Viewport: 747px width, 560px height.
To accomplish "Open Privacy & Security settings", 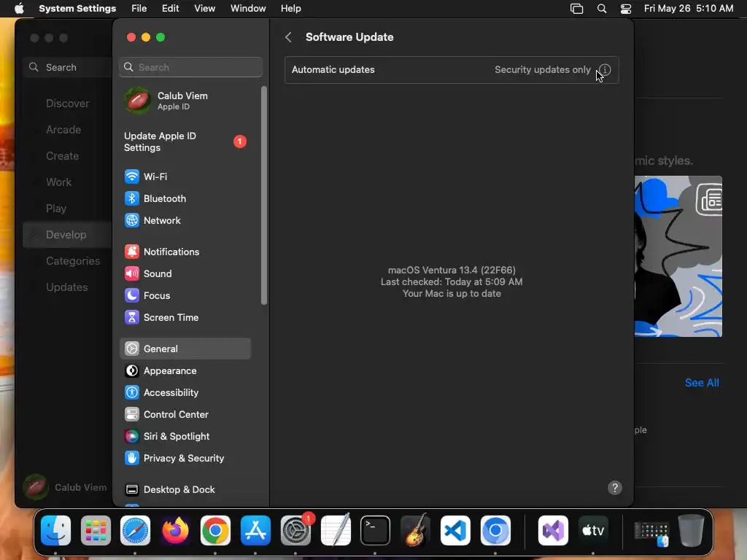I will [185, 458].
